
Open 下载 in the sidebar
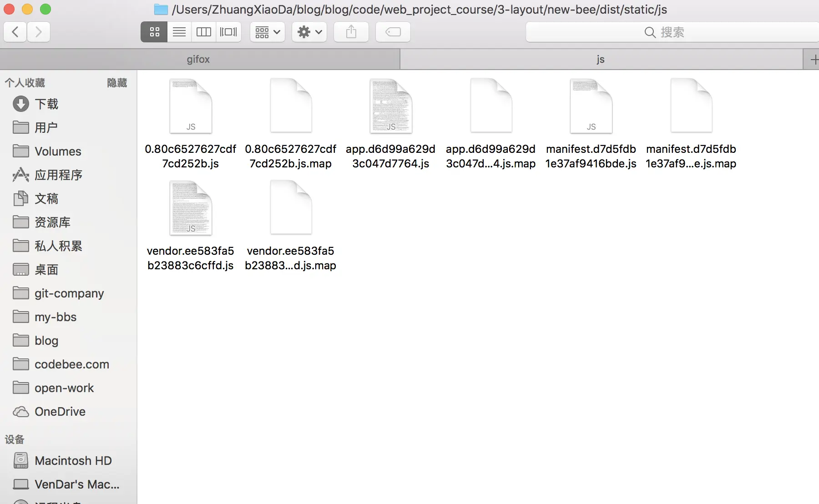[x=68, y=104]
